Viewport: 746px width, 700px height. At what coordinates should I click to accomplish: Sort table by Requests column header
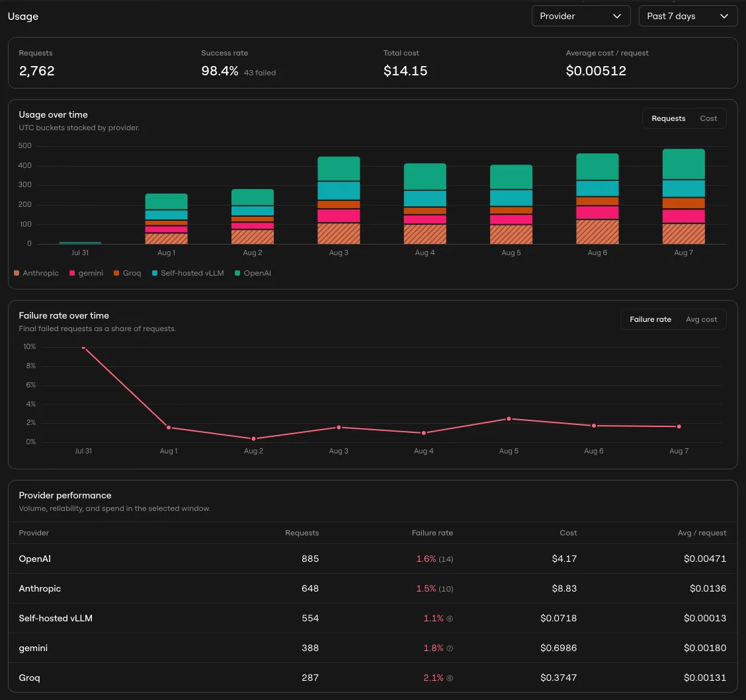(302, 533)
